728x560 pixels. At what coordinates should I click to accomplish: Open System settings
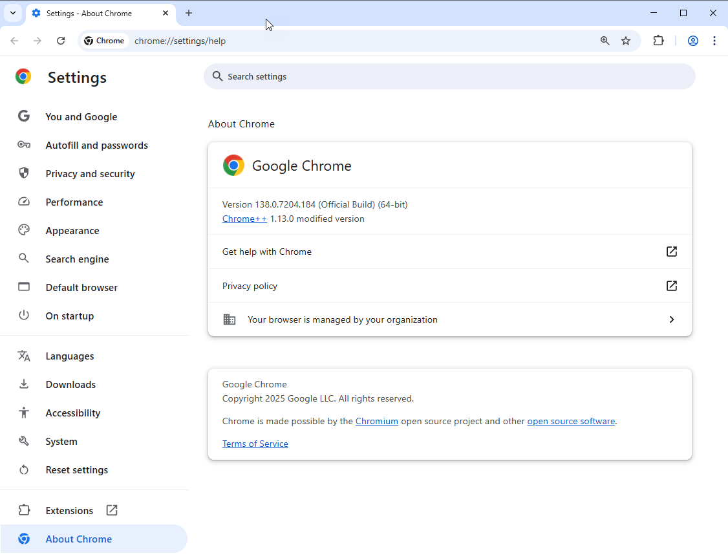click(x=61, y=442)
